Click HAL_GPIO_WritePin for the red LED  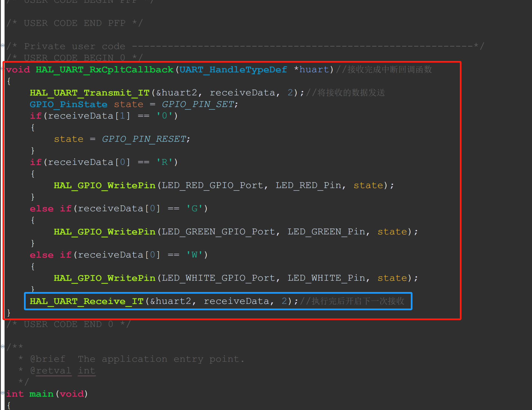pyautogui.click(x=104, y=185)
